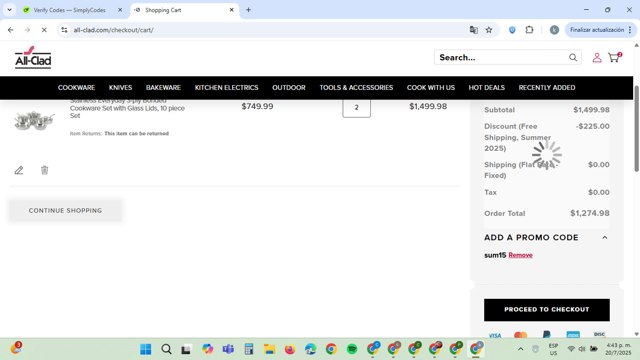Remove the sum15 promo code
Screen dimensions: 640x360
pos(520,255)
